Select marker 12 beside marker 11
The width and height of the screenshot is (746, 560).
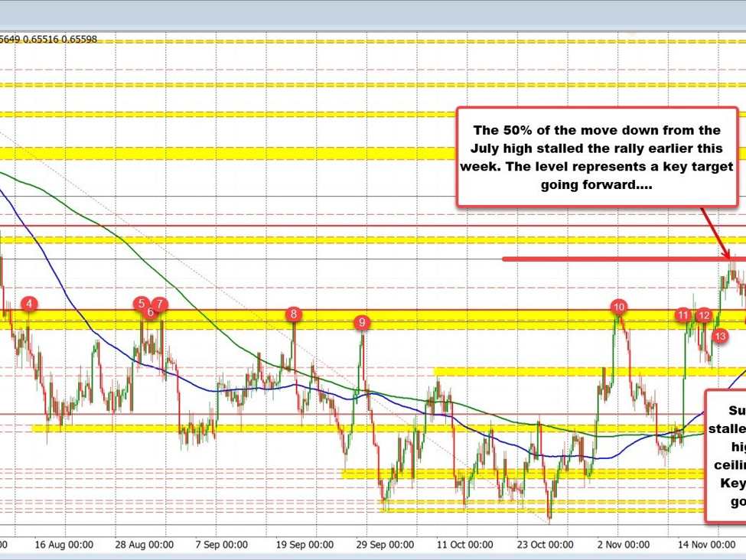(x=705, y=314)
